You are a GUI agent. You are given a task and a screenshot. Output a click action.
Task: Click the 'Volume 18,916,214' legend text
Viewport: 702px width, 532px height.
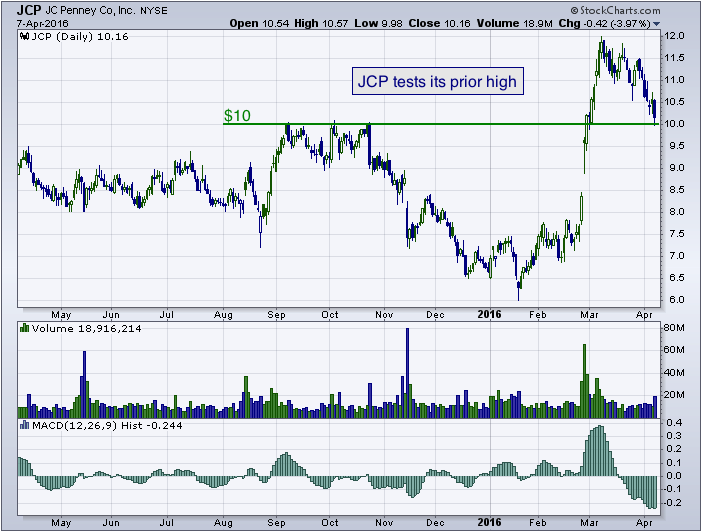tap(86, 329)
